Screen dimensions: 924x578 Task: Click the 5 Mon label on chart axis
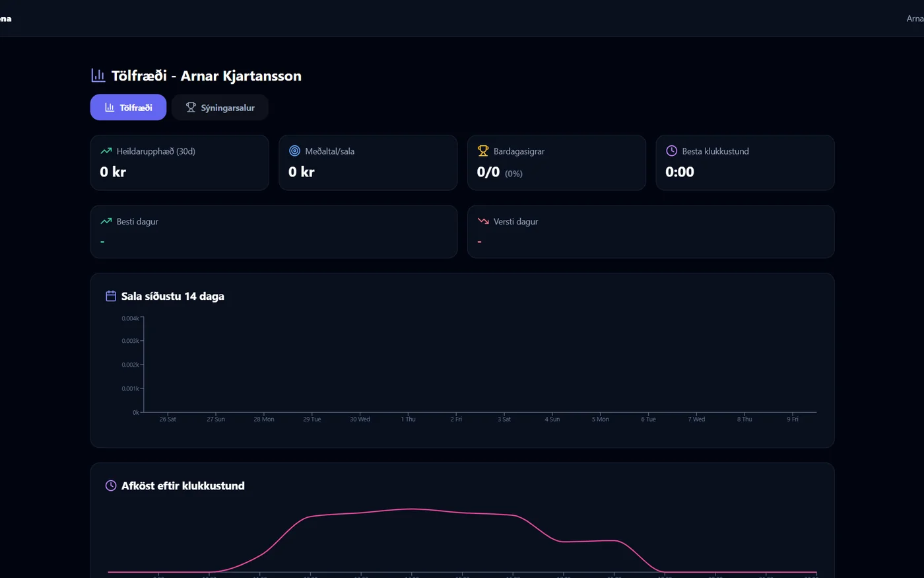[601, 419]
